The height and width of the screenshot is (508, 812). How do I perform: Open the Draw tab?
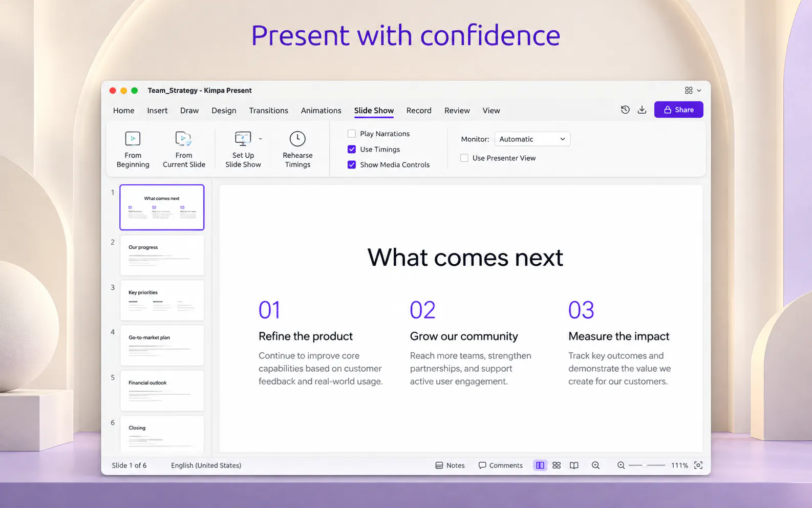(x=189, y=110)
